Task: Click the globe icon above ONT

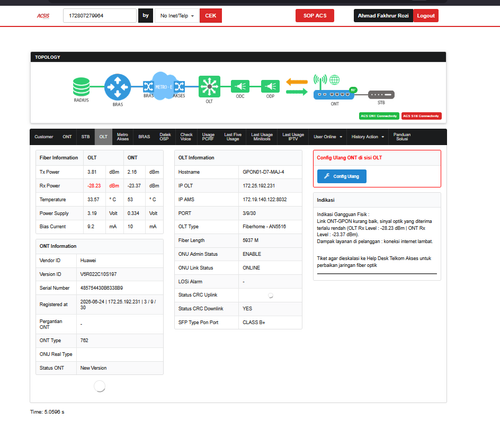Action: (334, 80)
